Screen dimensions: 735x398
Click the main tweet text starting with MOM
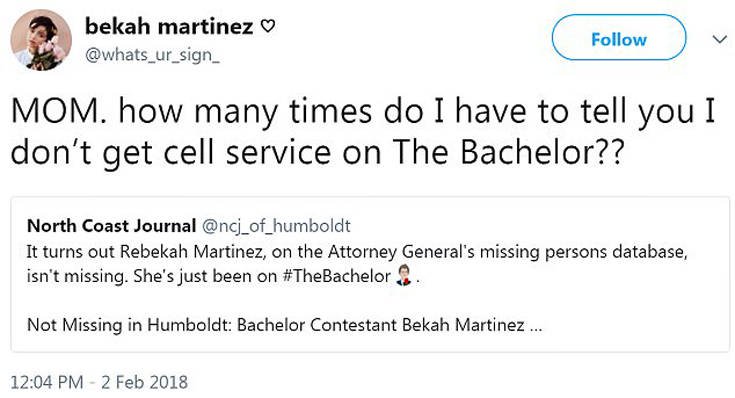[363, 131]
